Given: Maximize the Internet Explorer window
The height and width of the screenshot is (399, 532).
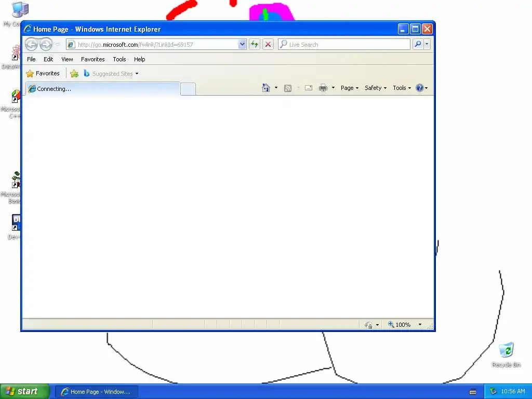Looking at the screenshot, I should point(415,29).
